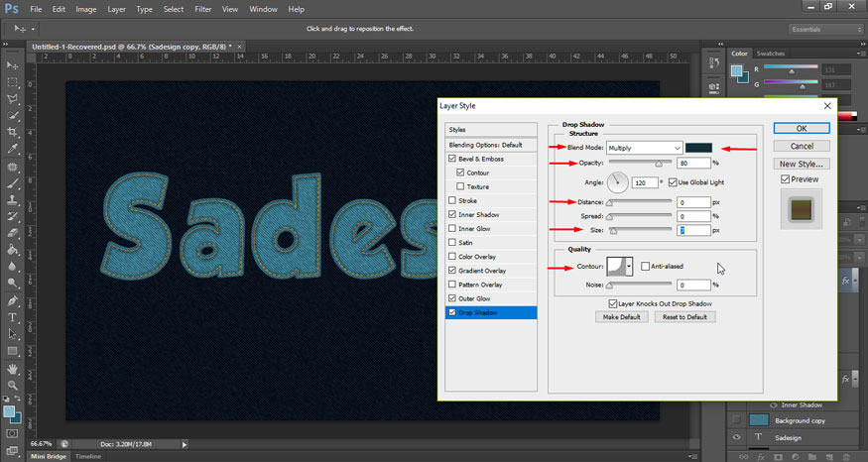Toggle Quick Mask mode icon
This screenshot has width=868, height=462.
(12, 434)
